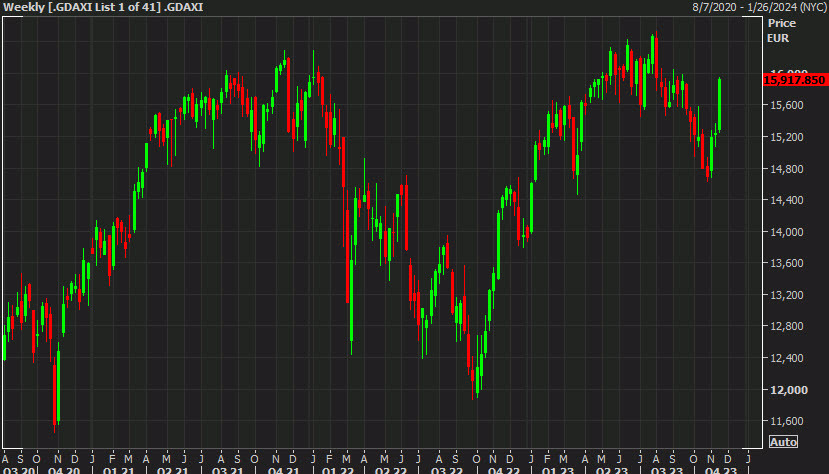Viewport: 829px width, 474px height.
Task: Click the 12,800 price axis label
Action: [x=787, y=326]
